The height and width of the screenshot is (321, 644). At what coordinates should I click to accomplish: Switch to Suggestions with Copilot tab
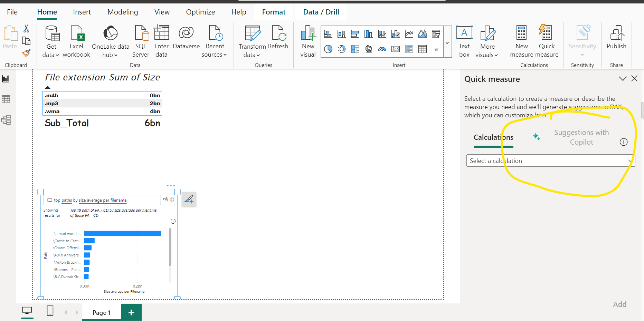pos(581,137)
